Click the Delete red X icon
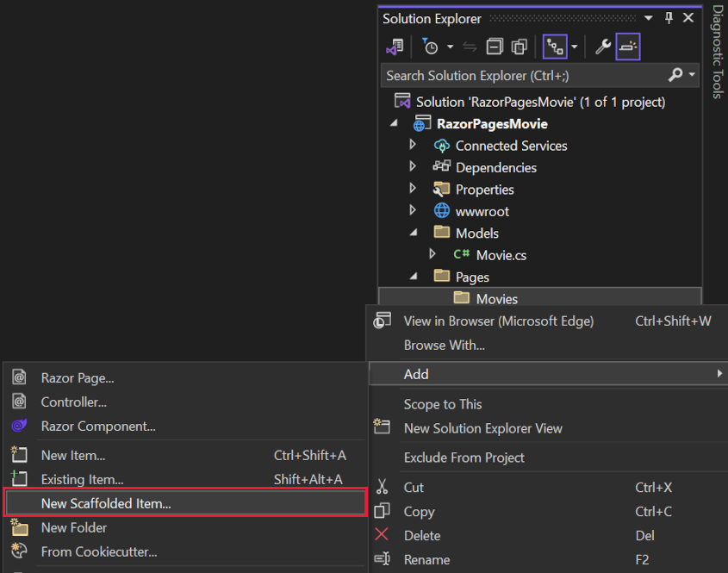 383,535
